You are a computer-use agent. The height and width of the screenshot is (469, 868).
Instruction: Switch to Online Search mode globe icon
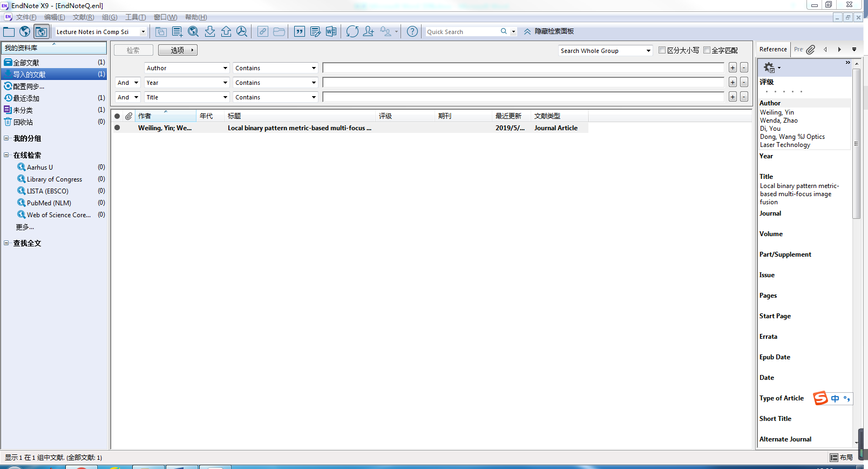click(x=25, y=32)
